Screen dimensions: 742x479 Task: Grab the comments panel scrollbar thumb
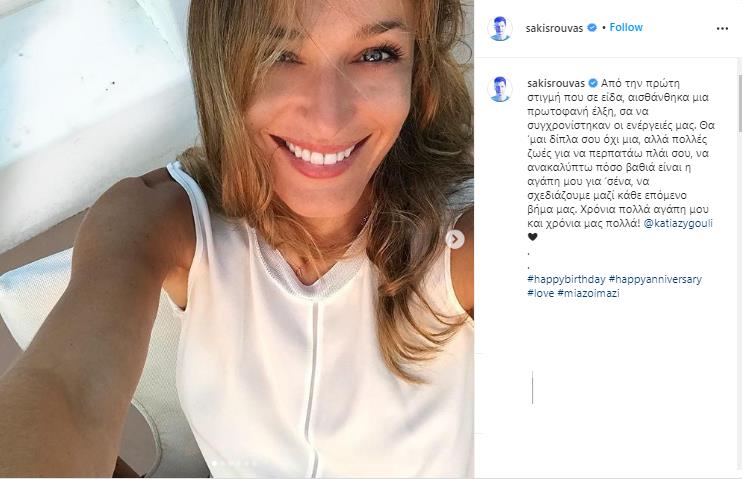739,102
